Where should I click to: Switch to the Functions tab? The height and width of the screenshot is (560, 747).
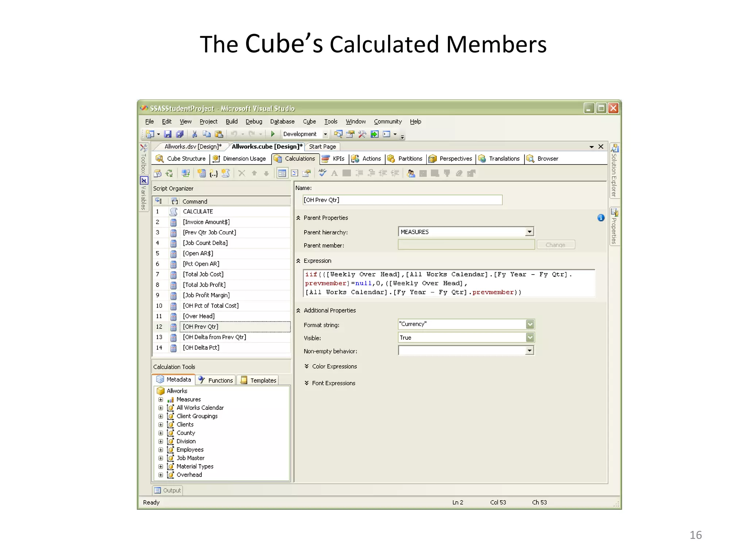pyautogui.click(x=216, y=380)
